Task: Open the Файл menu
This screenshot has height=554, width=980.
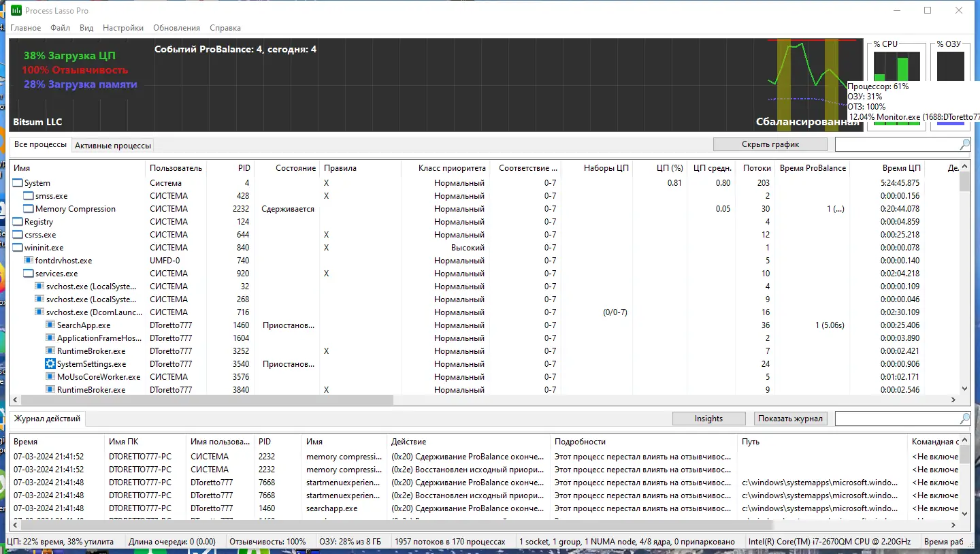Action: 60,28
